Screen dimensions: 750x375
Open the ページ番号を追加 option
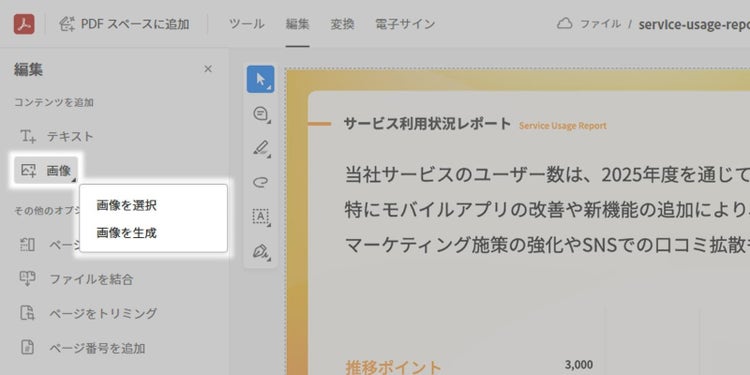click(x=98, y=348)
